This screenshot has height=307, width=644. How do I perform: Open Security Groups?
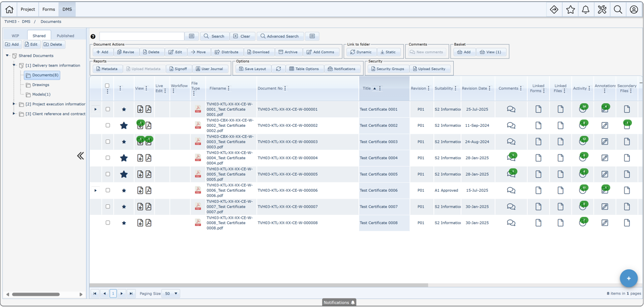click(x=387, y=69)
